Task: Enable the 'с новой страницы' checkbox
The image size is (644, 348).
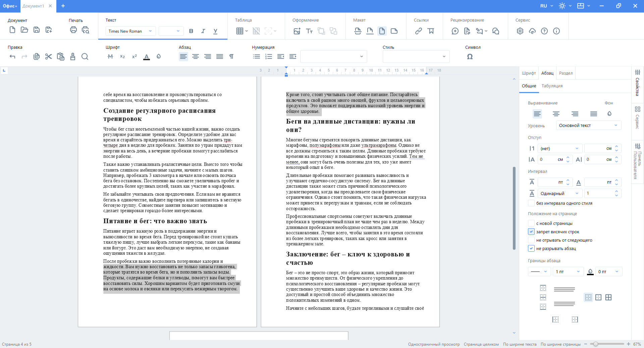Action: click(531, 223)
